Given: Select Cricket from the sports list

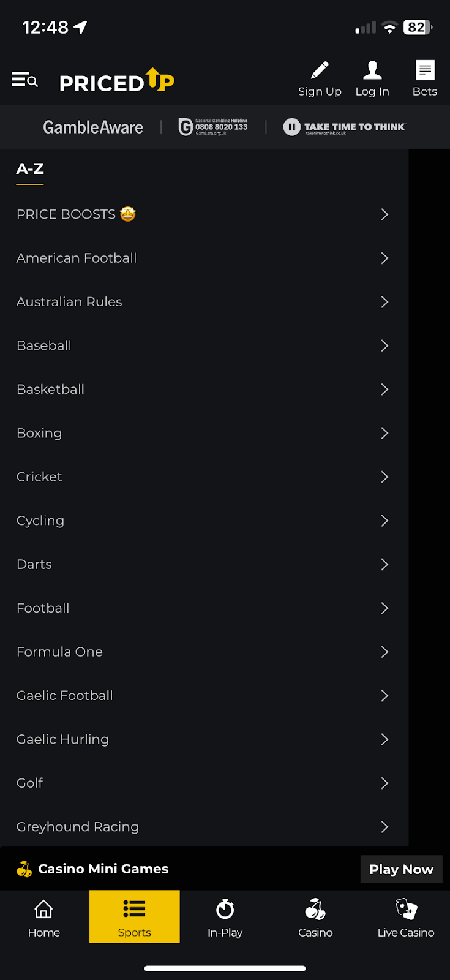Looking at the screenshot, I should (x=39, y=477).
